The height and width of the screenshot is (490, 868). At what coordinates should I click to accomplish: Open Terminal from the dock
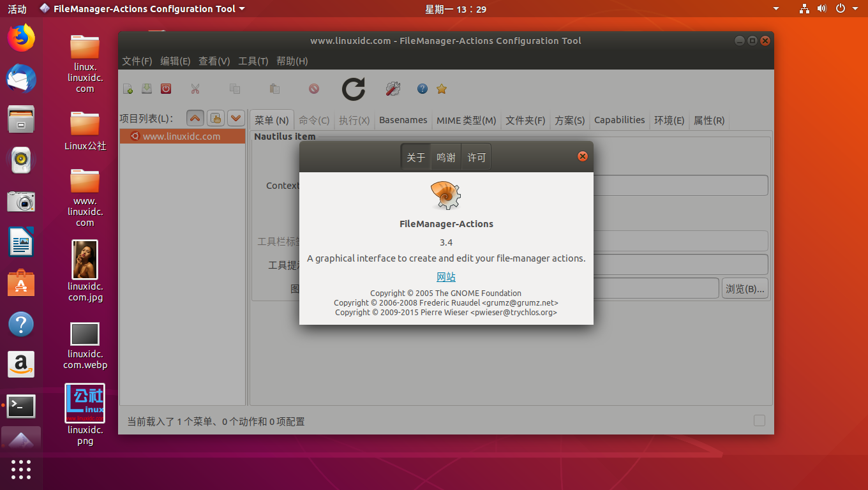pyautogui.click(x=21, y=406)
